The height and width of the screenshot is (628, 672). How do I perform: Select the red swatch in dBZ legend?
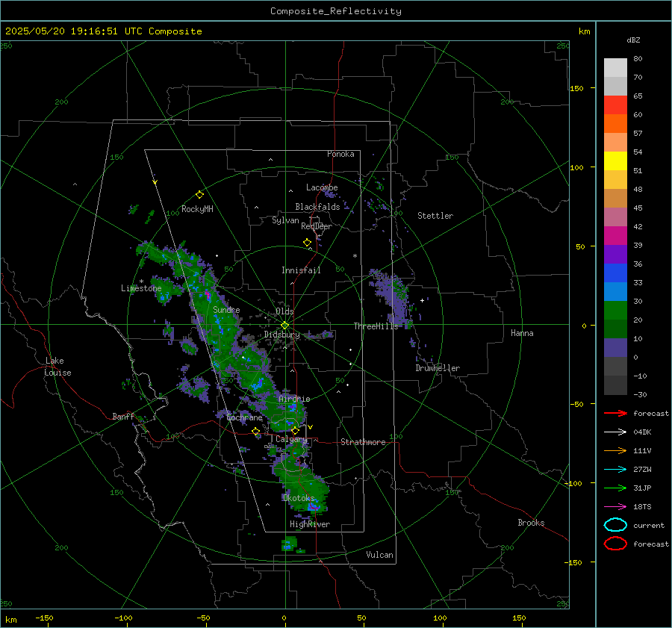(615, 105)
